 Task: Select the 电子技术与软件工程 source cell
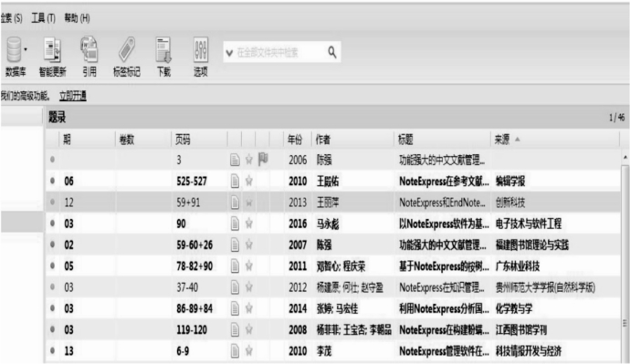click(x=529, y=224)
